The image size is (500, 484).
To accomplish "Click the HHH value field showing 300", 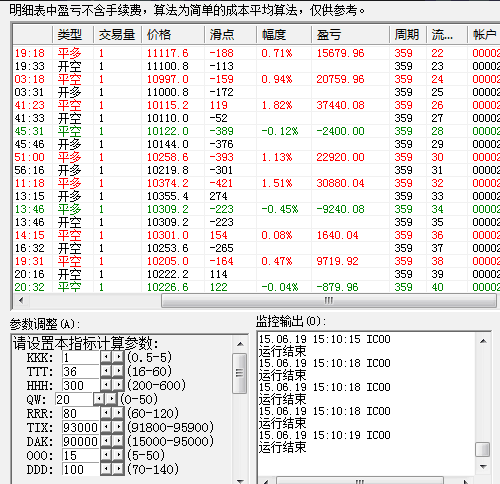I will 81,385.
